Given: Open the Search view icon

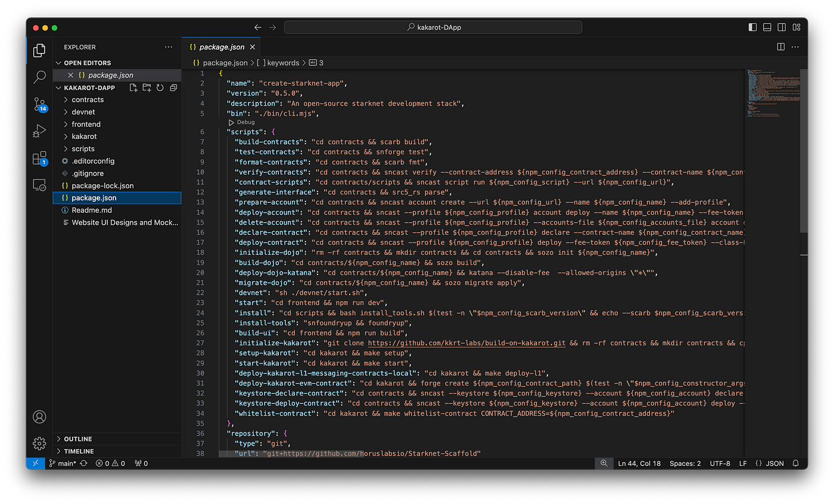Looking at the screenshot, I should [39, 77].
